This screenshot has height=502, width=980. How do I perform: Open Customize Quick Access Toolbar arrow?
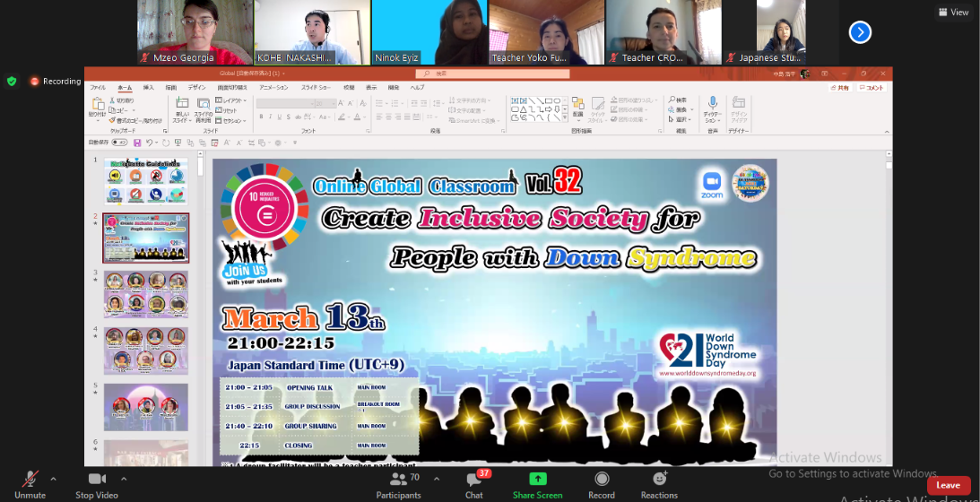click(295, 143)
